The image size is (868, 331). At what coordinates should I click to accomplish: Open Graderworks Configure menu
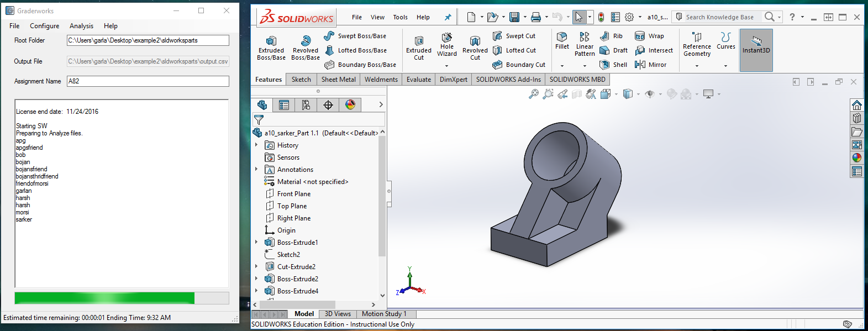(x=44, y=26)
